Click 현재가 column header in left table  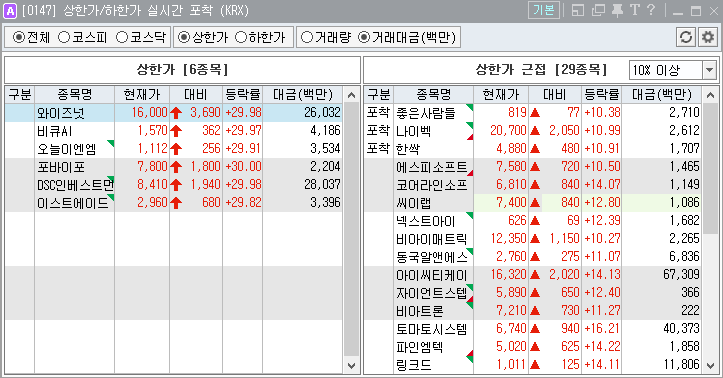click(x=142, y=94)
